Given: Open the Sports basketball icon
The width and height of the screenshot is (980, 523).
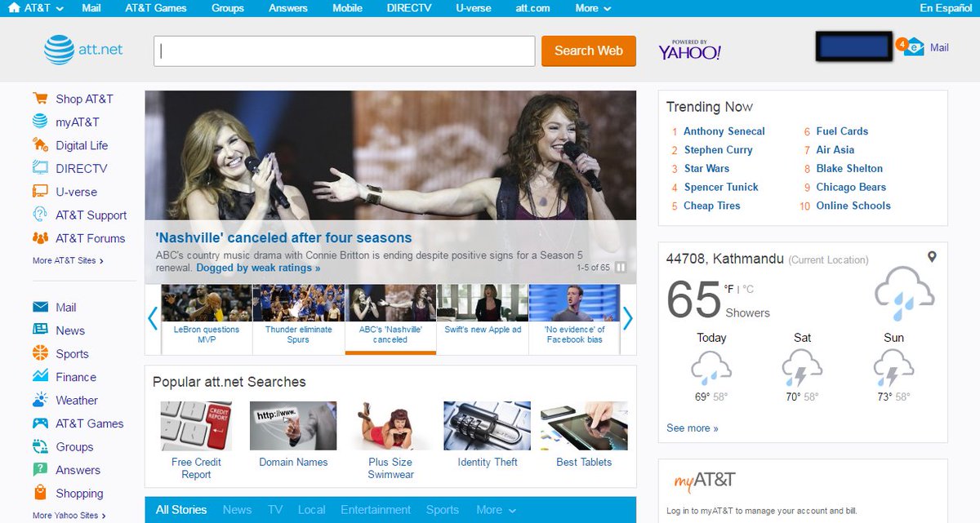Looking at the screenshot, I should [x=40, y=353].
